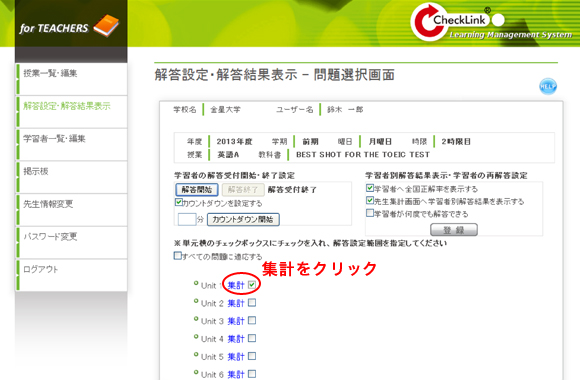580x380 pixels.
Task: Enable 学習者が何度でも解答できる checkbox
Action: 370,213
